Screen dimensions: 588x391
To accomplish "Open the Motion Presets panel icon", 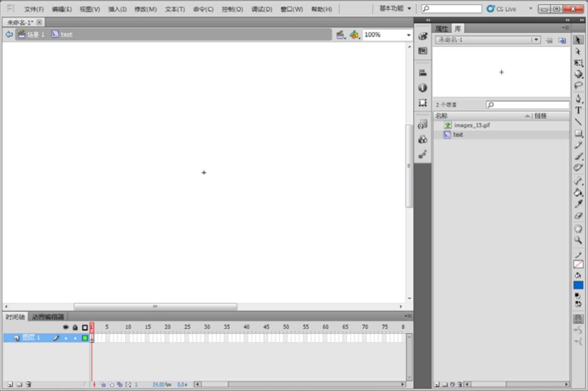I will point(423,154).
